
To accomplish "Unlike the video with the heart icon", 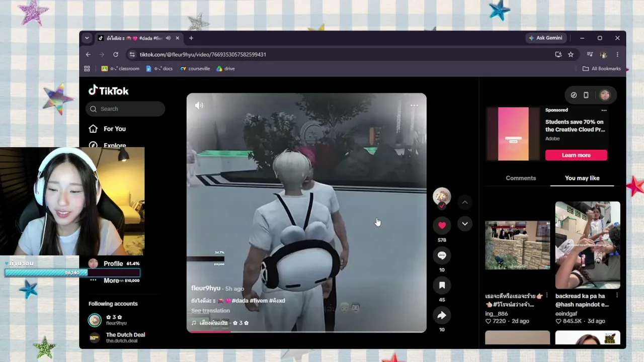I will click(442, 225).
